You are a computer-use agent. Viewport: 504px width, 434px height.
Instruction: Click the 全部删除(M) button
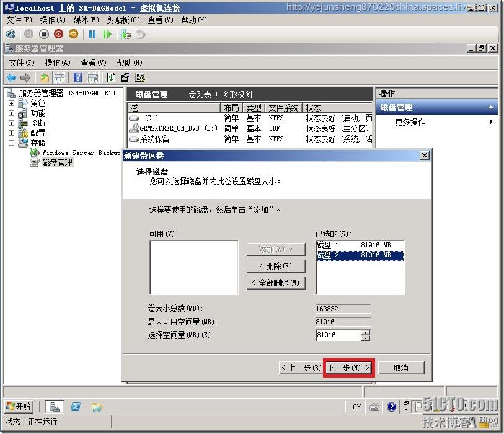(275, 285)
